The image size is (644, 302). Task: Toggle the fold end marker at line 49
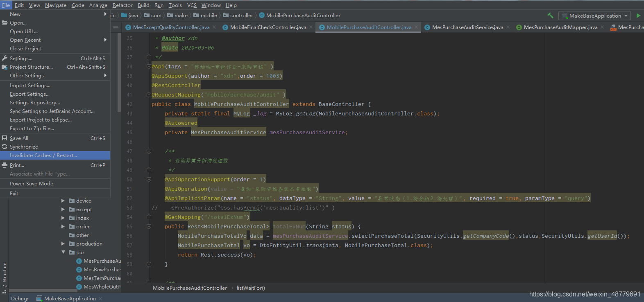[x=149, y=170]
